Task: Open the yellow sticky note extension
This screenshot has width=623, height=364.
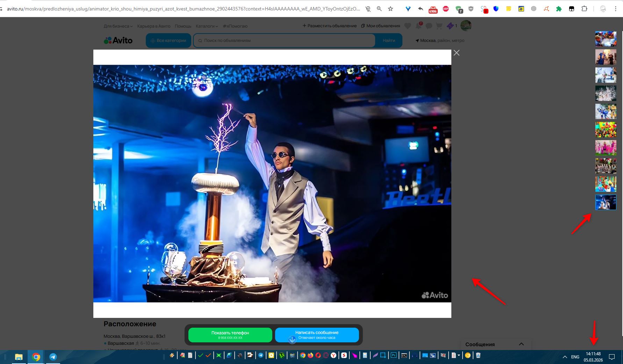Action: point(509,9)
